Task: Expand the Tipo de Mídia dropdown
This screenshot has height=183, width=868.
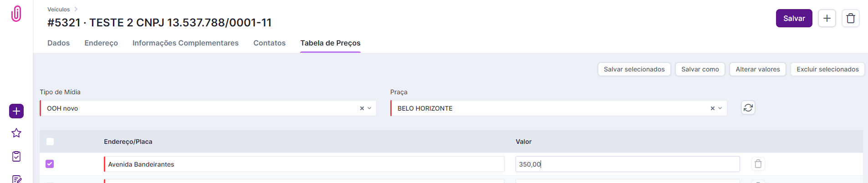Action: tap(369, 108)
